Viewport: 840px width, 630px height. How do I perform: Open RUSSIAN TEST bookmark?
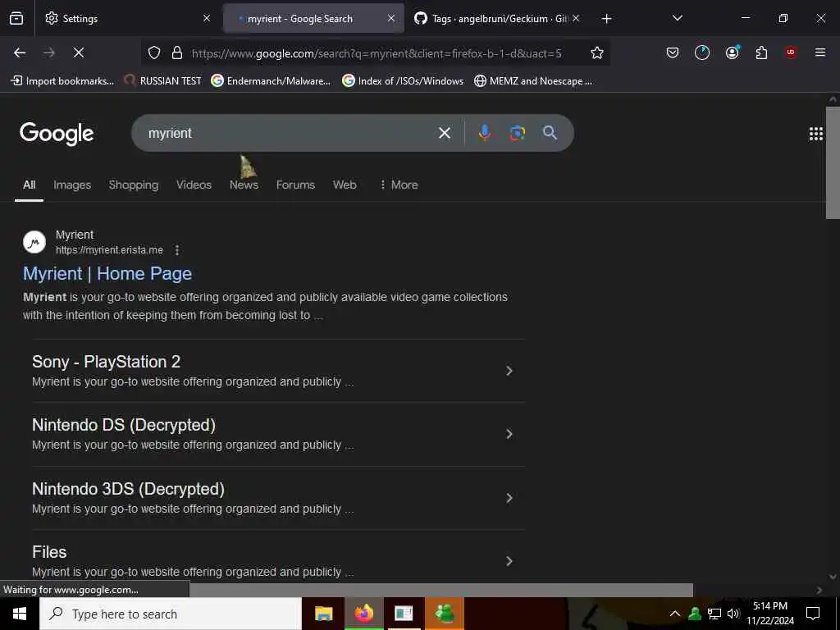[162, 81]
